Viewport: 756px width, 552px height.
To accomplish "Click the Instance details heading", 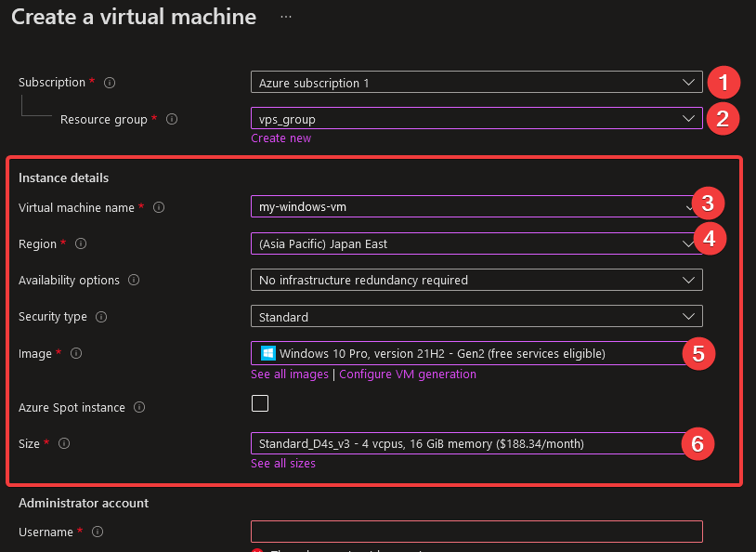I will pos(64,177).
